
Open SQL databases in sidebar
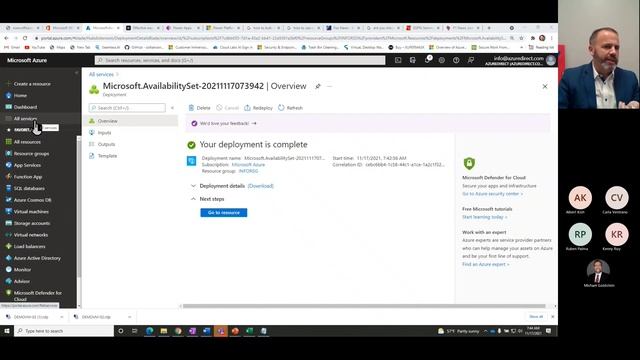click(x=29, y=188)
